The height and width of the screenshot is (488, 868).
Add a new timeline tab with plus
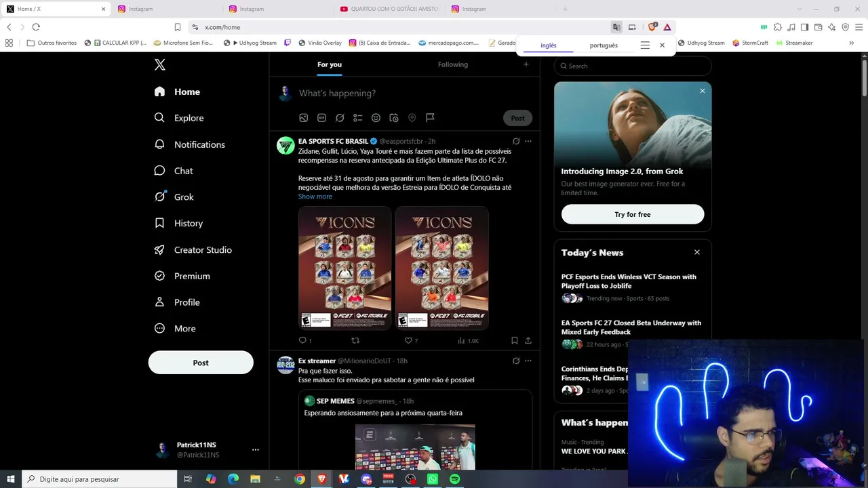[526, 64]
